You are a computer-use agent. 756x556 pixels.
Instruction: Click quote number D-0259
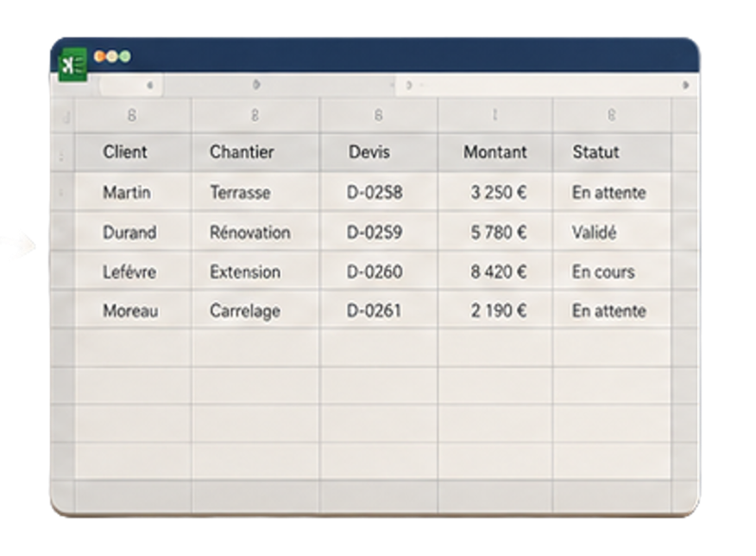pos(374,232)
